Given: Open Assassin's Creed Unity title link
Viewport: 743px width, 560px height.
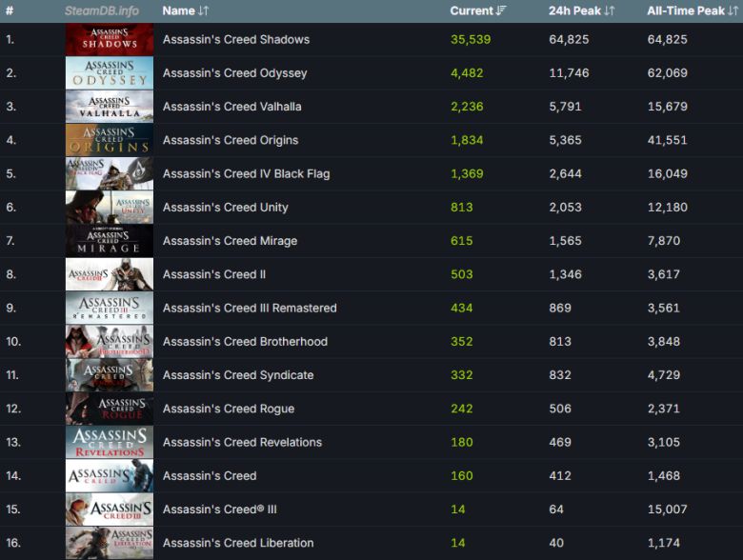Looking at the screenshot, I should pyautogui.click(x=225, y=208).
